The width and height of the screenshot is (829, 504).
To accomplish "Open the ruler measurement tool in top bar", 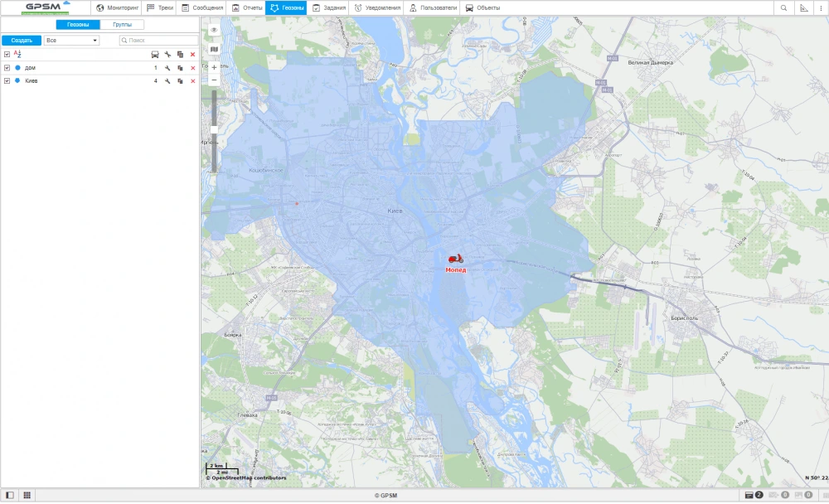I will coord(803,7).
